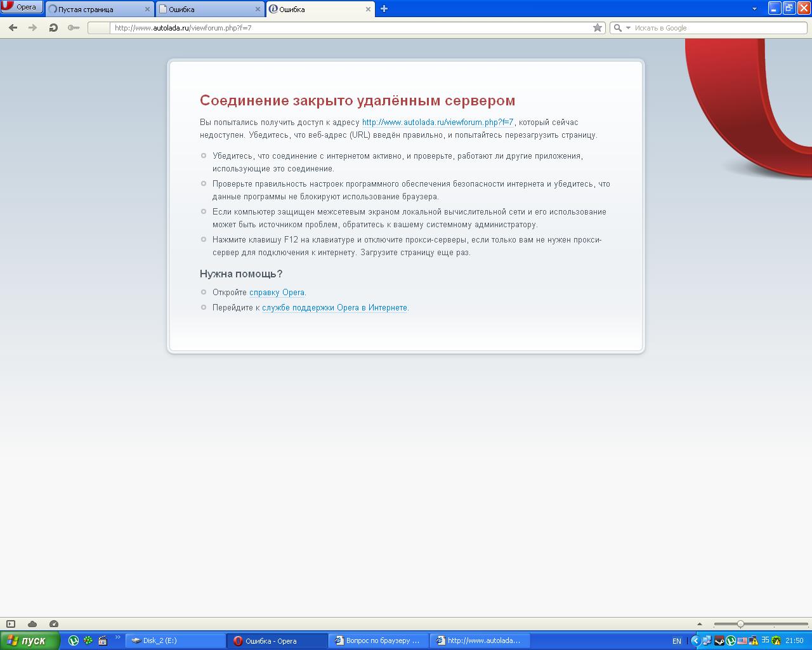Open the Opera main menu button
The height and width of the screenshot is (650, 812).
pyautogui.click(x=22, y=7)
